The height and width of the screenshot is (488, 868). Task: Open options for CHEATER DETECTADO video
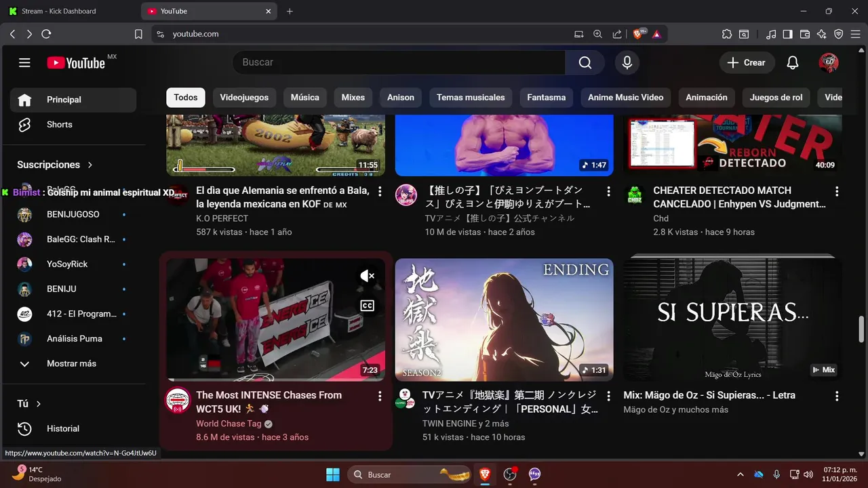[x=837, y=191]
